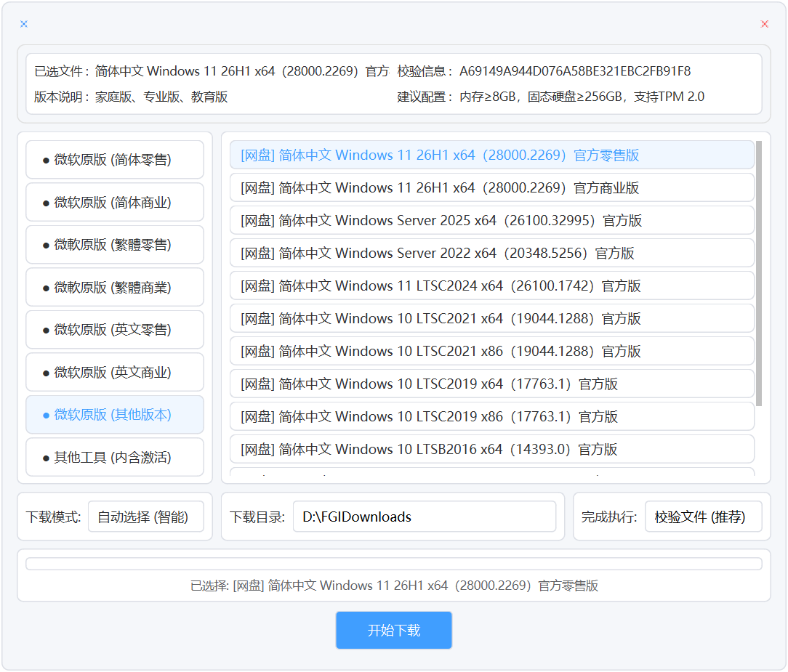Select 微软原版 (英文零售) category
Viewport: 788px width, 672px height.
pos(115,330)
